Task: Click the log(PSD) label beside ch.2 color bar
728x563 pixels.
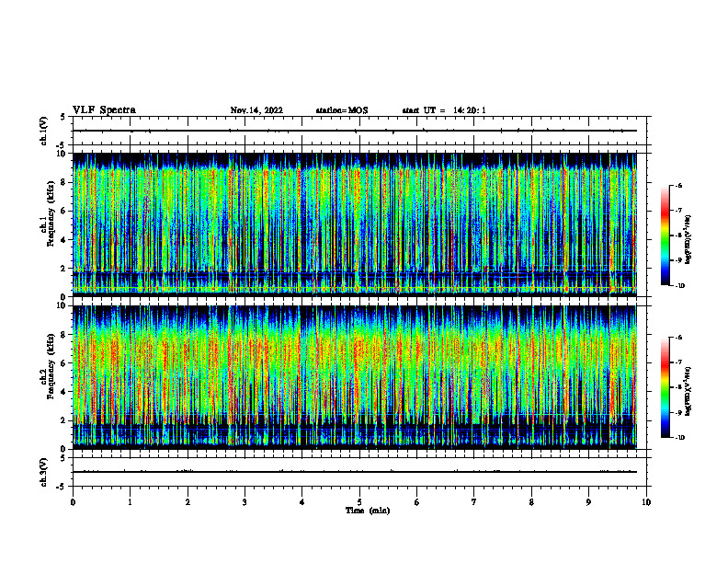Action: 688,392
